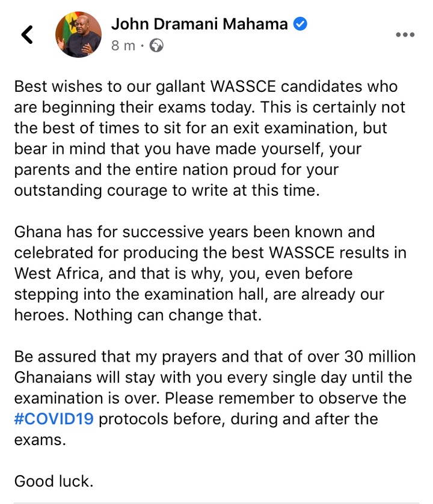Click the blue verified badge
This screenshot has width=433, height=504.
point(300,24)
